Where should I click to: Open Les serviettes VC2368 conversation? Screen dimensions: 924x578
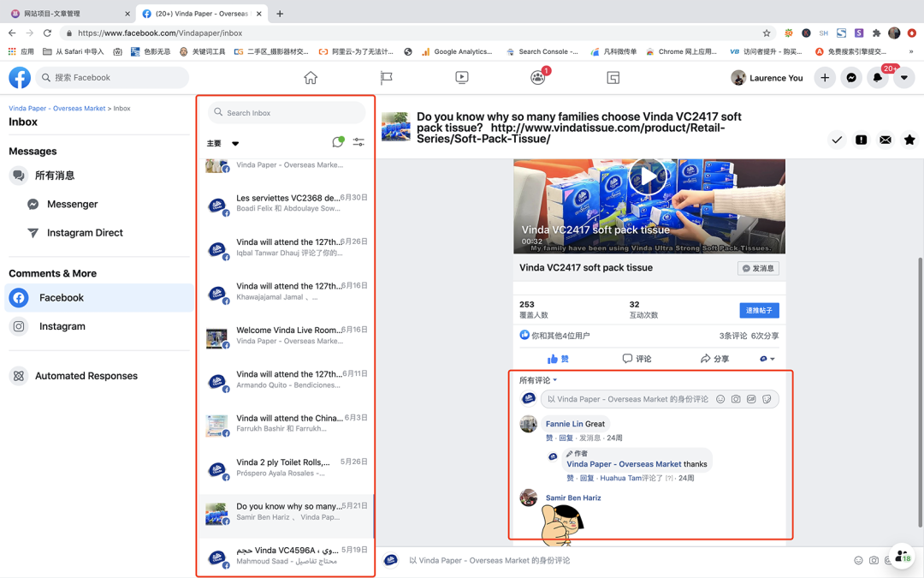287,204
